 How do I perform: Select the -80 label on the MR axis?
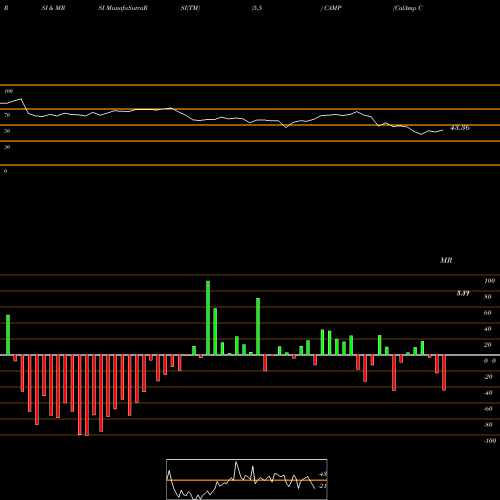tap(488, 425)
